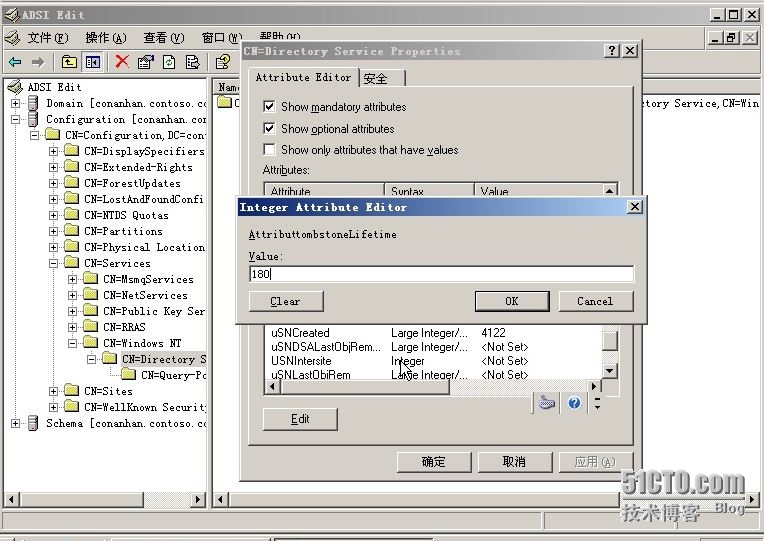Click the Clear button
This screenshot has height=541, width=764.
(286, 301)
